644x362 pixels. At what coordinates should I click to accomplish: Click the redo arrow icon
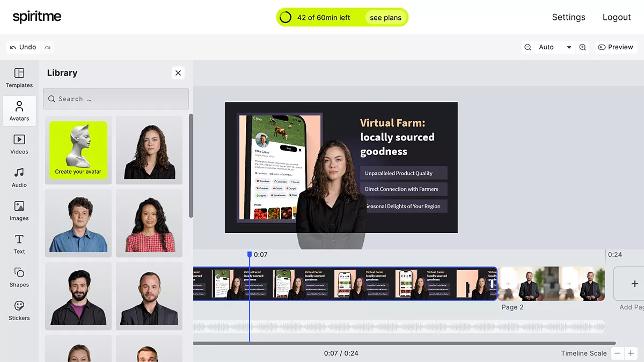click(48, 47)
